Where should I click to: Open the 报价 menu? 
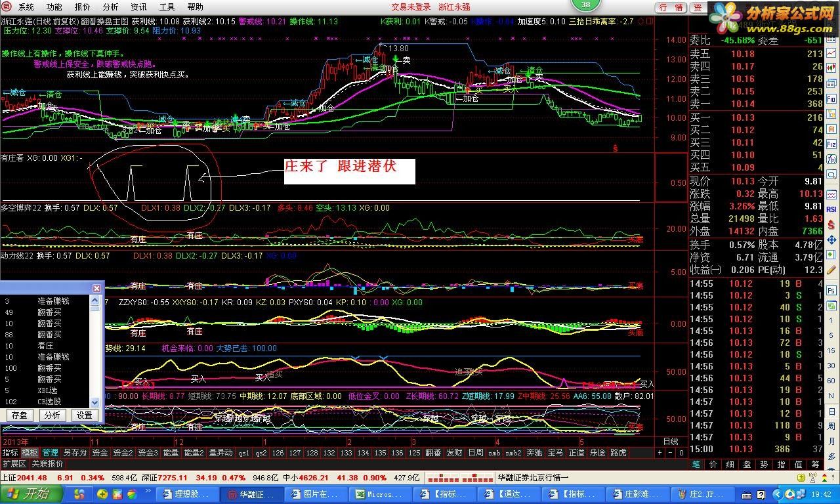coord(83,7)
